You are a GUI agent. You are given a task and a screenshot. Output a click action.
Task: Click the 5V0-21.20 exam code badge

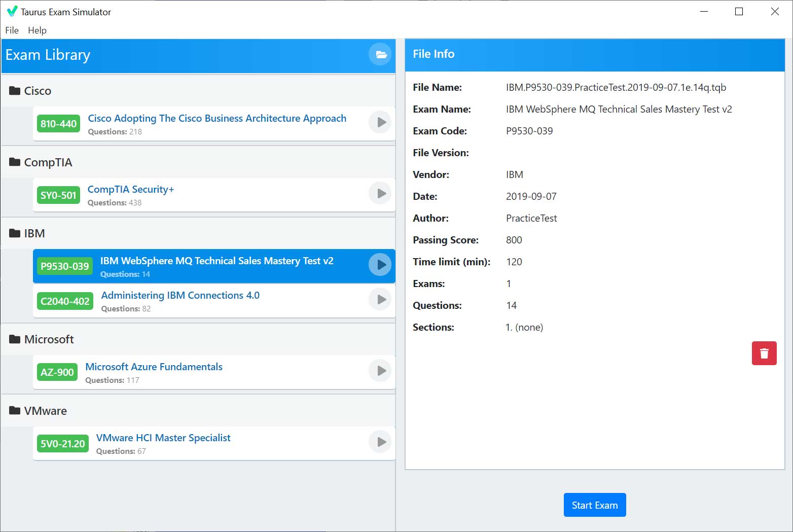tap(63, 444)
